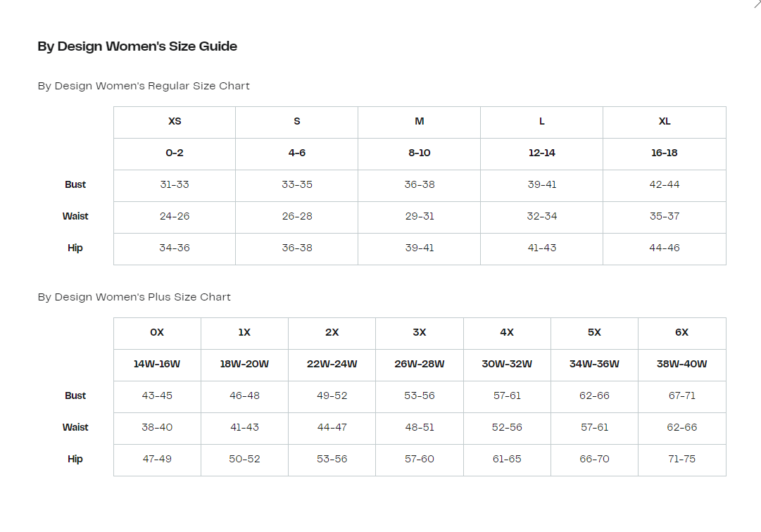
Task: Click the By Design Women's Size Guide heading
Action: pyautogui.click(x=137, y=46)
